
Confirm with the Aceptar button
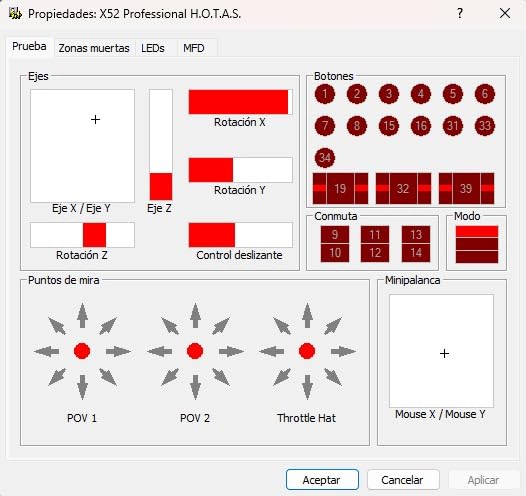[x=322, y=480]
